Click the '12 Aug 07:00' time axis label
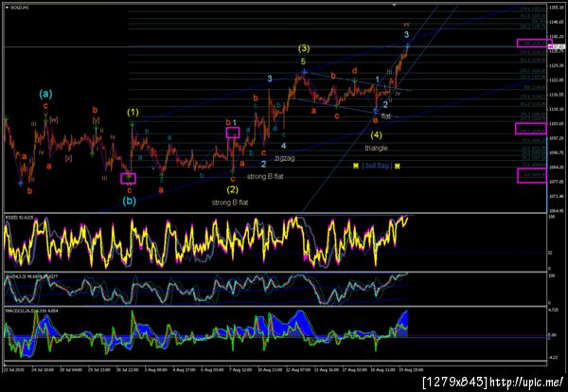Image resolution: width=568 pixels, height=392 pixels. point(298,370)
